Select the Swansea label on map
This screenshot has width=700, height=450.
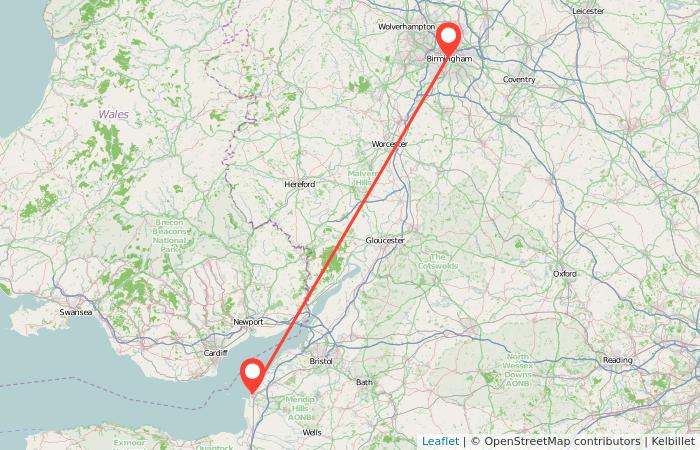(x=76, y=312)
